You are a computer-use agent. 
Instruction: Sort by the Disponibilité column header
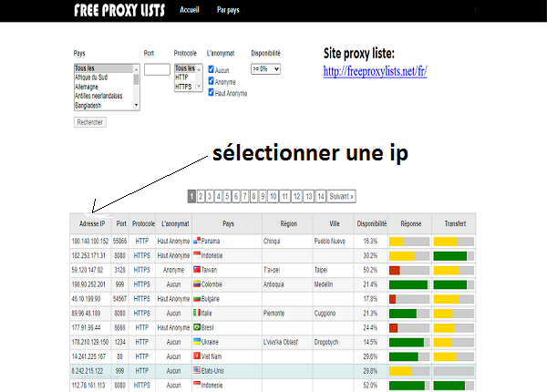point(372,223)
